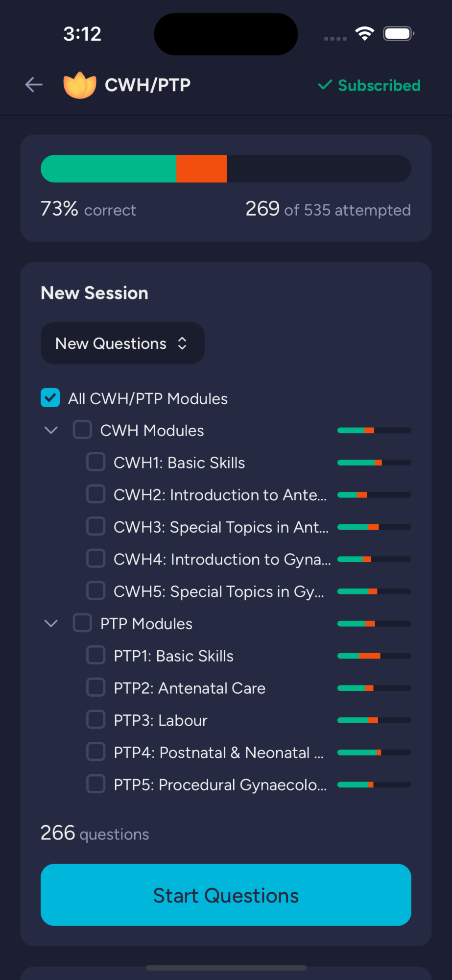Tap the orange lotus app logo

tap(80, 85)
